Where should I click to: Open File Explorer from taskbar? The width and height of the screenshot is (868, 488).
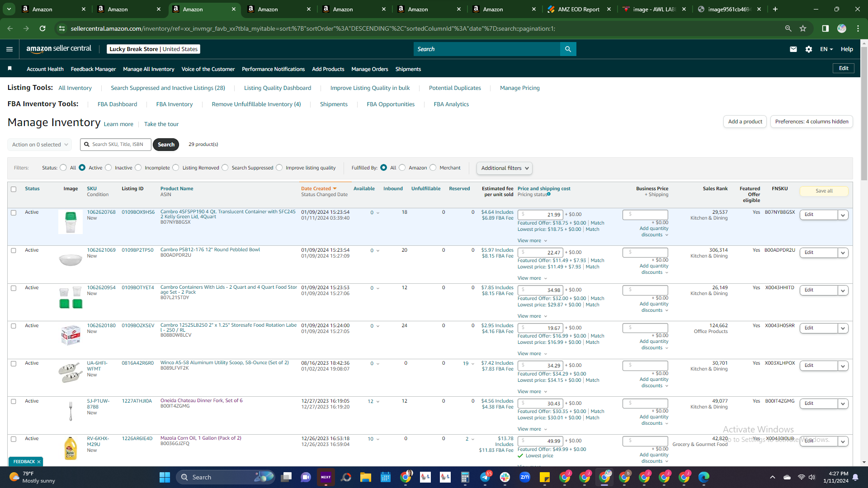click(366, 477)
